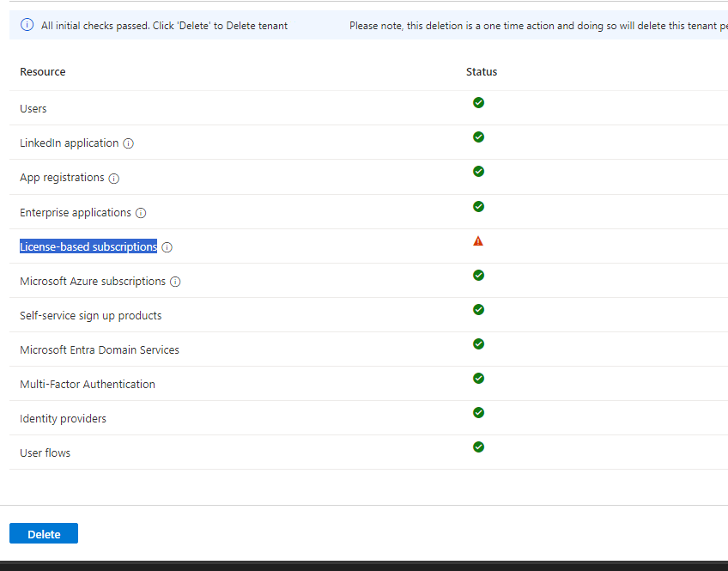
Task: Select the Microsoft Entra Domain Services row
Action: pyautogui.click(x=99, y=349)
